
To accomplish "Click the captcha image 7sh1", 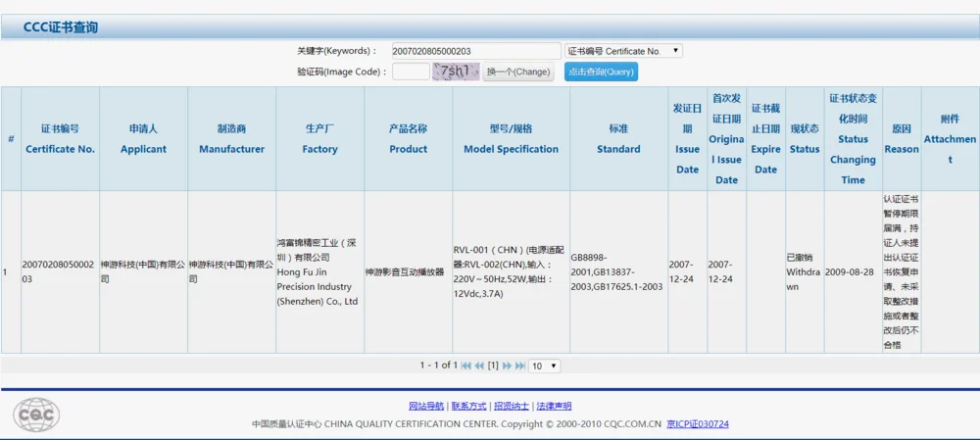I will coord(456,72).
